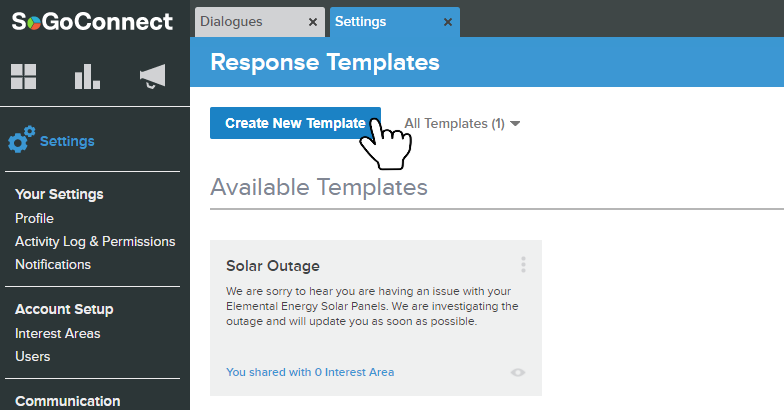This screenshot has height=410, width=784.
Task: Open Solar Outage three-dot menu
Action: 523,264
